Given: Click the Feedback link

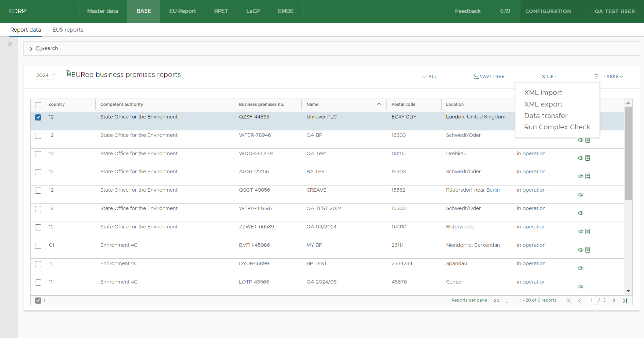Looking at the screenshot, I should (x=468, y=11).
